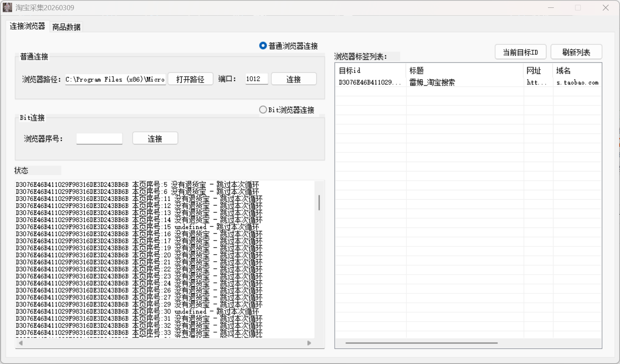Click the 浏览器标签列表 label
The height and width of the screenshot is (364, 620).
point(360,56)
